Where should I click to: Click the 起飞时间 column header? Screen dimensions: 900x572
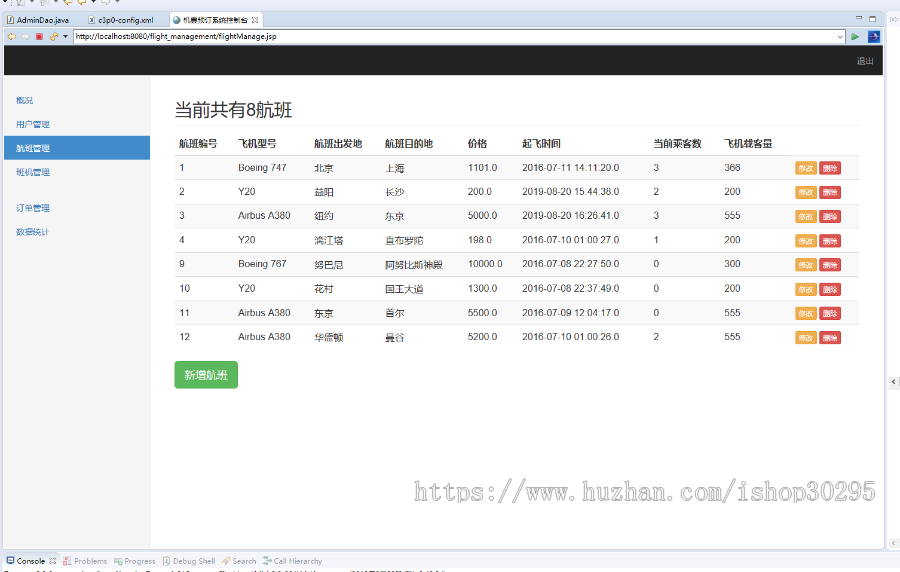pos(541,143)
